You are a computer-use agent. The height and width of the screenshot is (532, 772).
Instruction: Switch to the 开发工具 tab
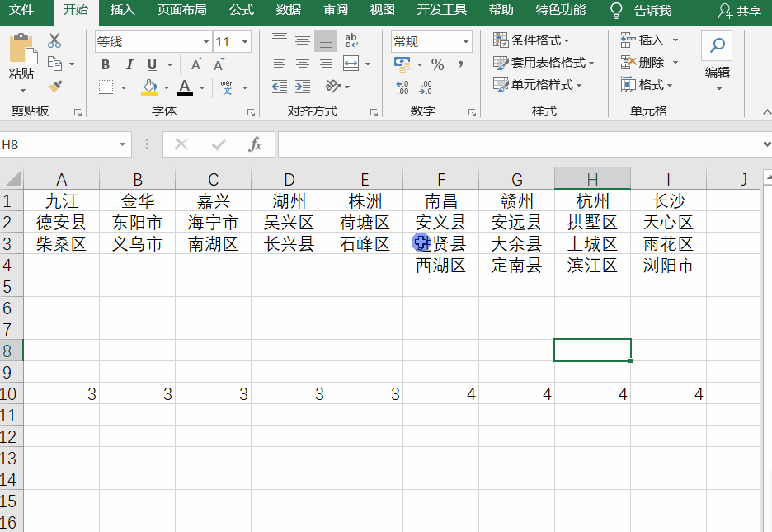coord(441,10)
